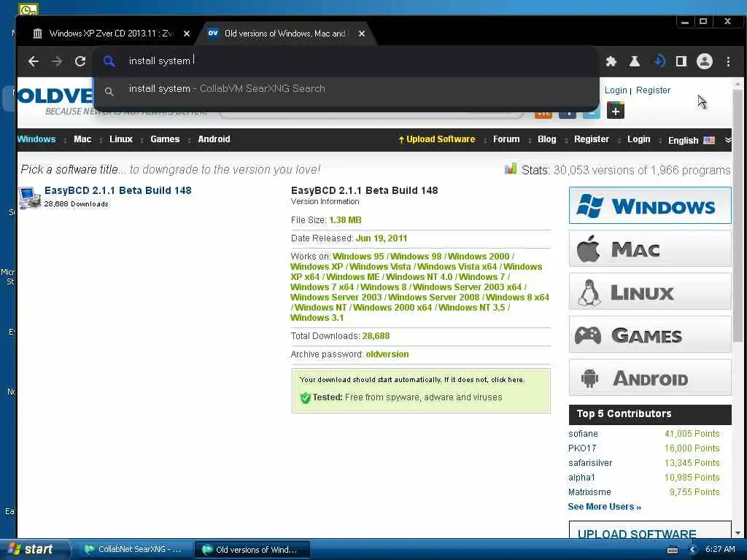Open the Games navigation menu item
747x560 pixels.
165,139
